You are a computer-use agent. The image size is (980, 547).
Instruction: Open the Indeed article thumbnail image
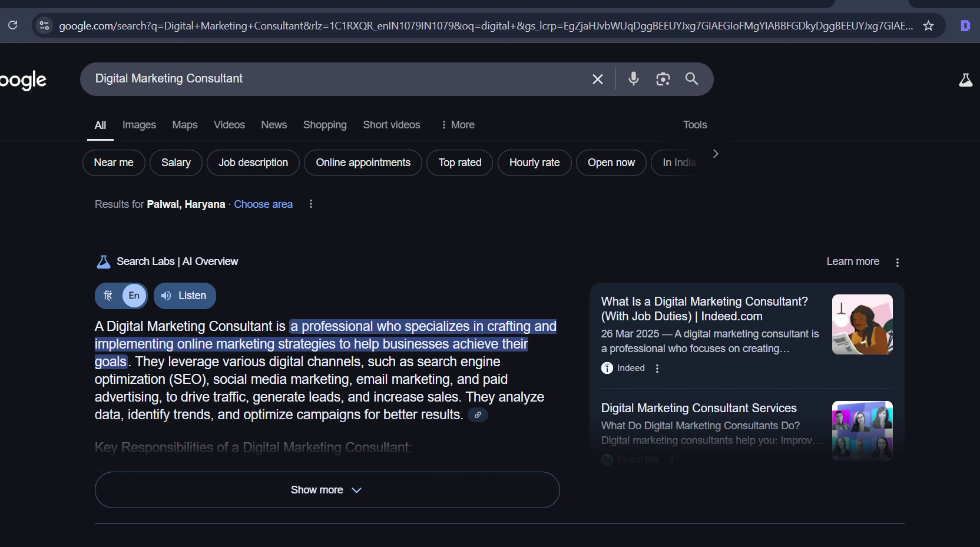click(862, 324)
